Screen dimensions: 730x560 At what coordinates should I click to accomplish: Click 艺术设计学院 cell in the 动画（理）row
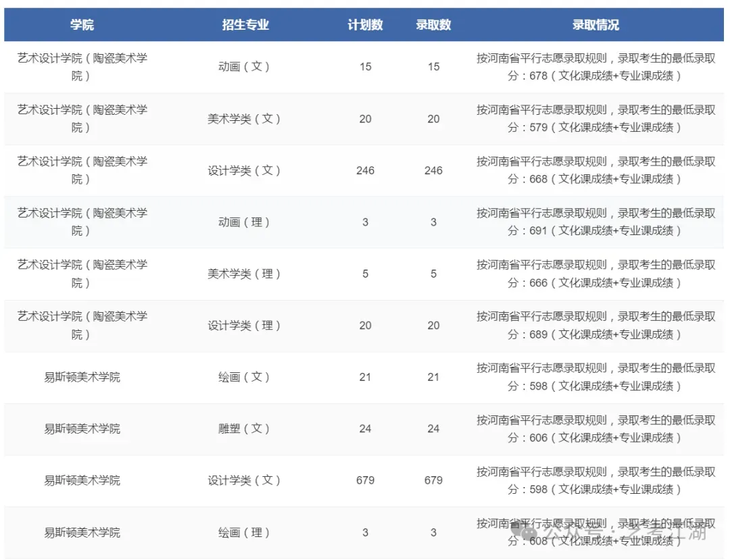click(82, 222)
